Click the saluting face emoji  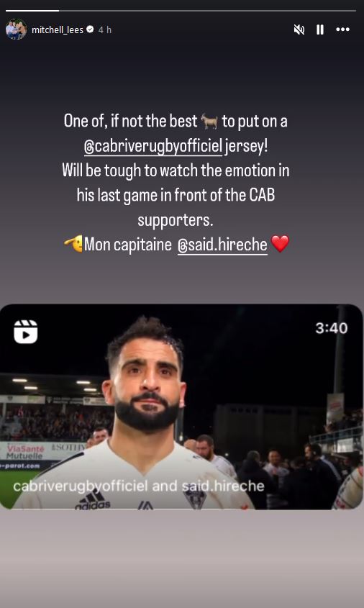(x=73, y=244)
